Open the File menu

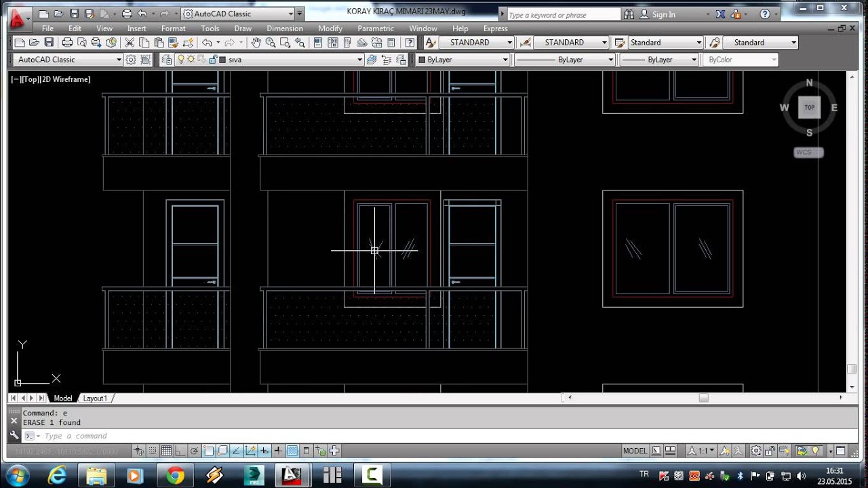tap(47, 28)
